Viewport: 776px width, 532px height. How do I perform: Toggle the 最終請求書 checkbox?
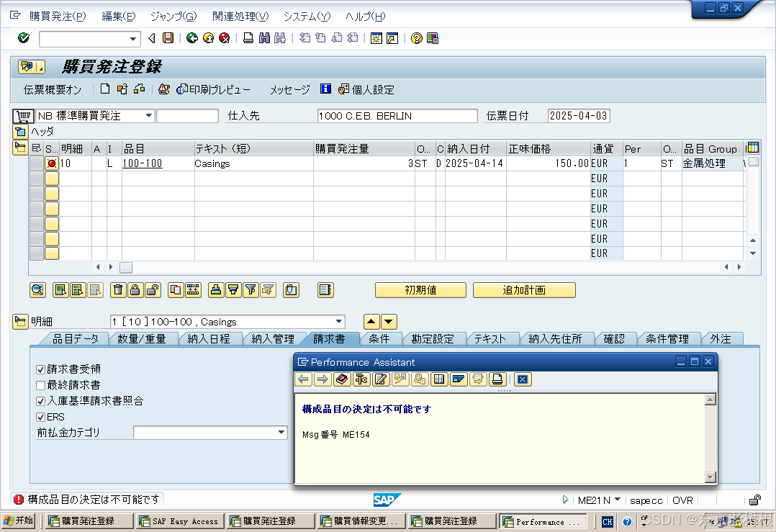(x=40, y=385)
